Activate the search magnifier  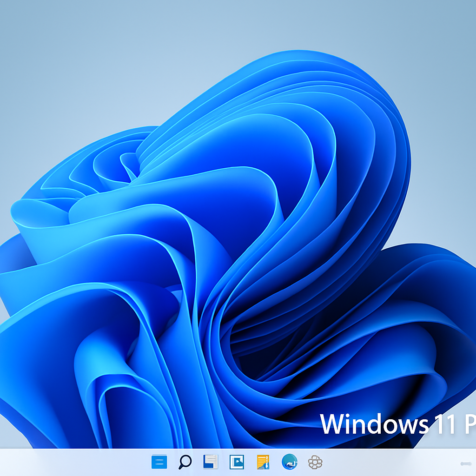pyautogui.click(x=184, y=463)
